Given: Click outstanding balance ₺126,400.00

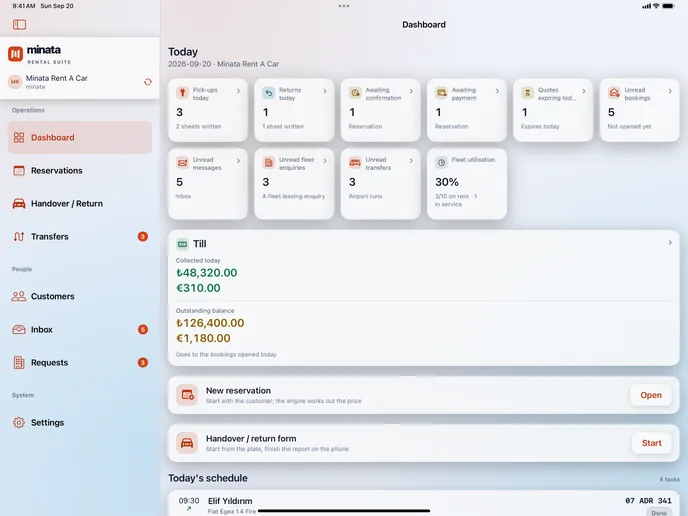Looking at the screenshot, I should pyautogui.click(x=210, y=323).
